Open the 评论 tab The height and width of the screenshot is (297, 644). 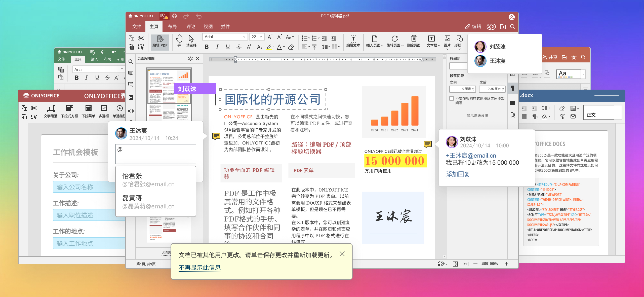pos(191,27)
